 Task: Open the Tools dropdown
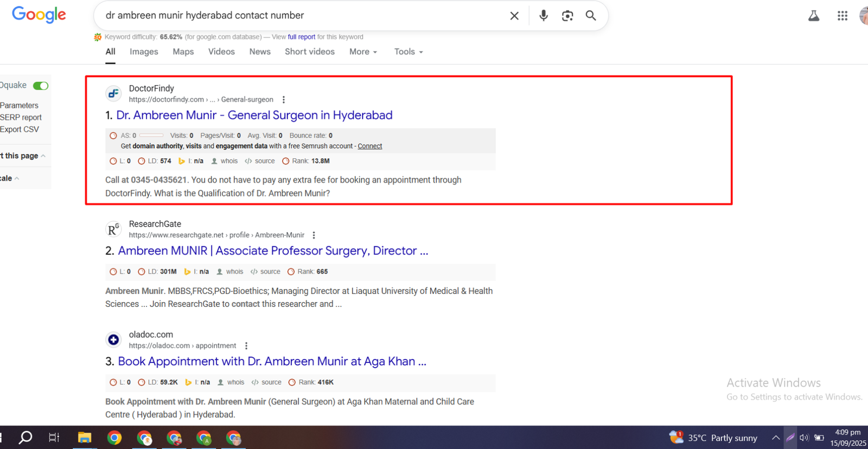tap(408, 52)
